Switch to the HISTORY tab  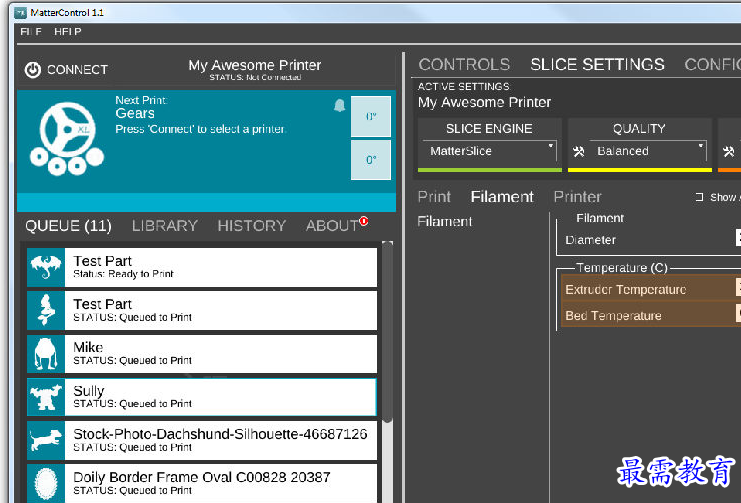coord(252,226)
